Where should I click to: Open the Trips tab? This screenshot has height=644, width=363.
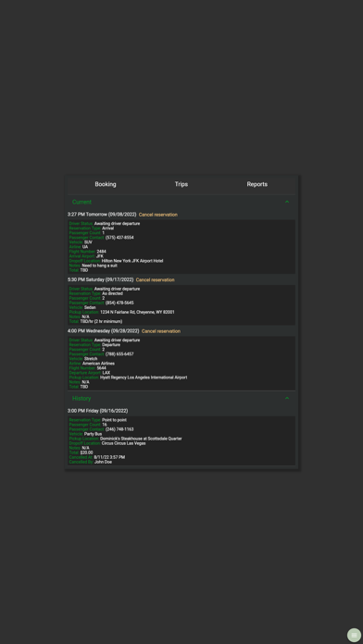181,184
